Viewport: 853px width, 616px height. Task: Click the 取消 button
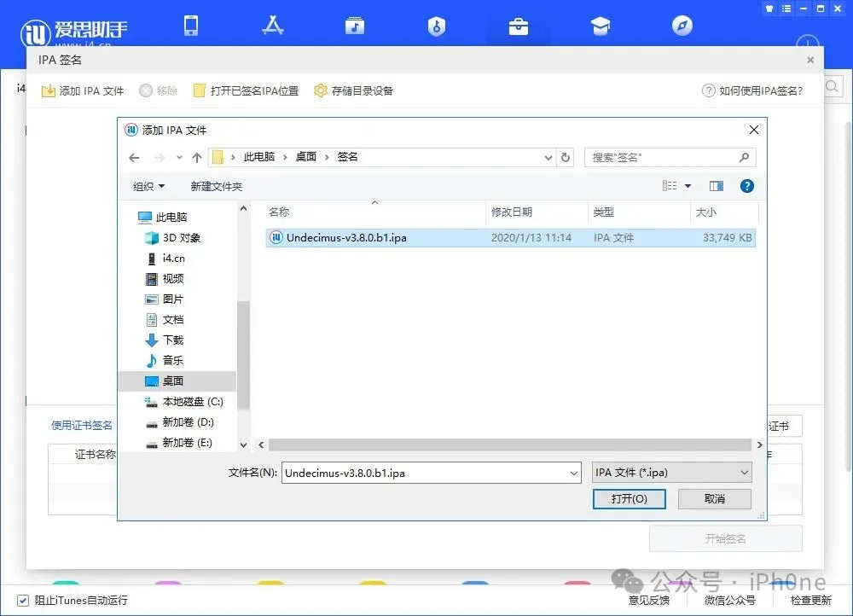[714, 499]
